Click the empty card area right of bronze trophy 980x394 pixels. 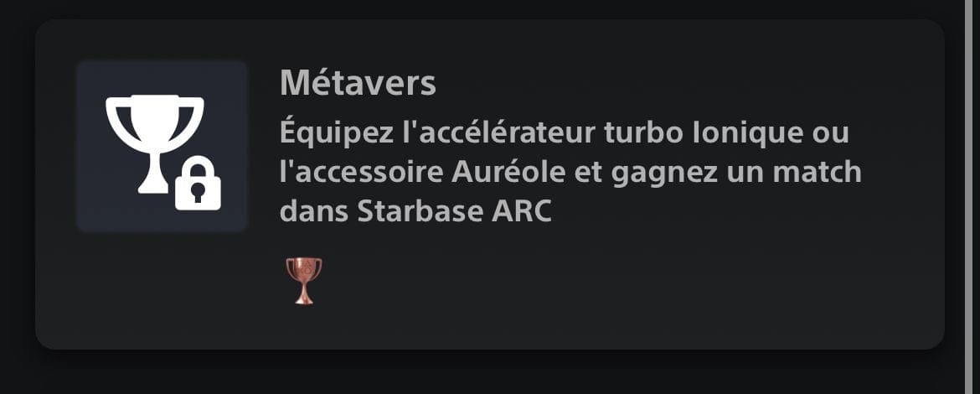625,282
